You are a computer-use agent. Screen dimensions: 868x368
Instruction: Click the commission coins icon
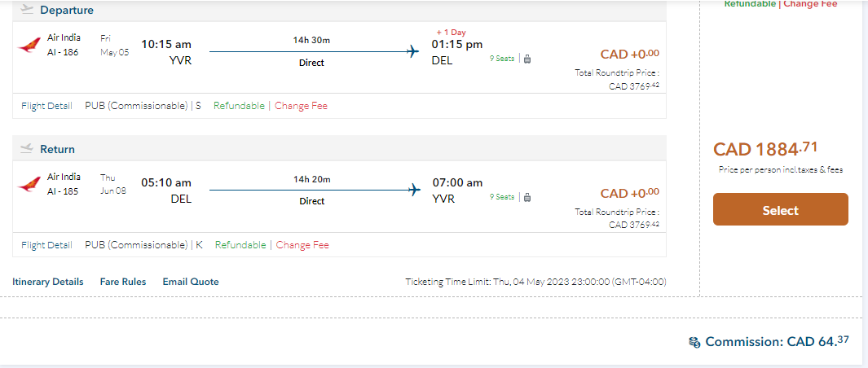coord(694,342)
